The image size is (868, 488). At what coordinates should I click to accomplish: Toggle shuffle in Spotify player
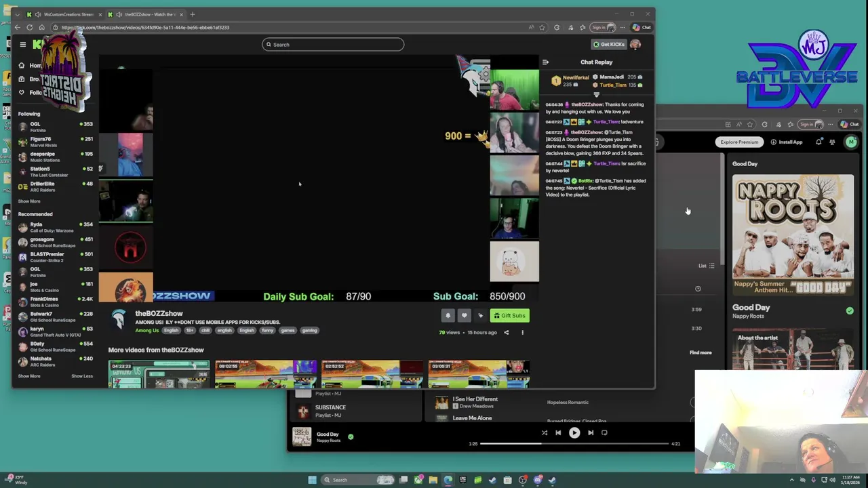pyautogui.click(x=544, y=432)
